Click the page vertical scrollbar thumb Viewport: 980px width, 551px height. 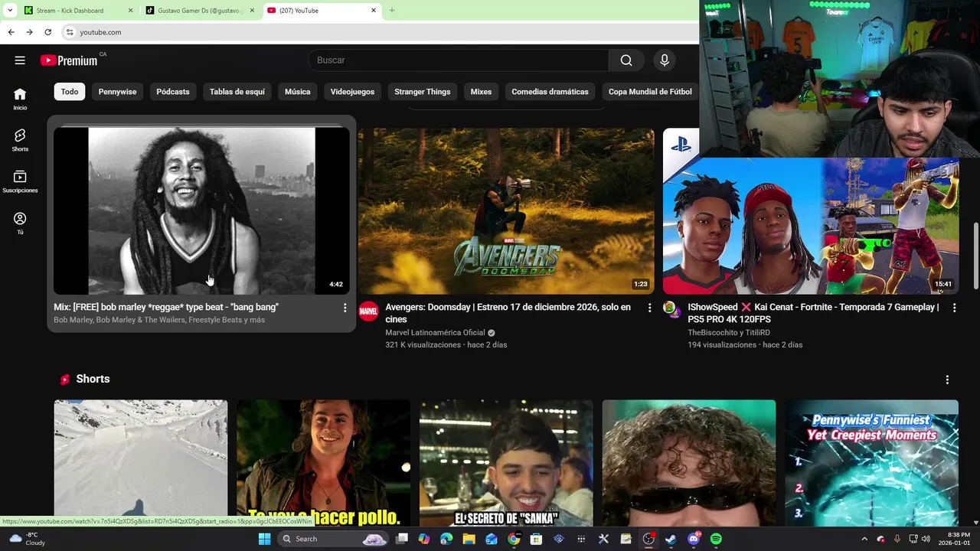975,256
